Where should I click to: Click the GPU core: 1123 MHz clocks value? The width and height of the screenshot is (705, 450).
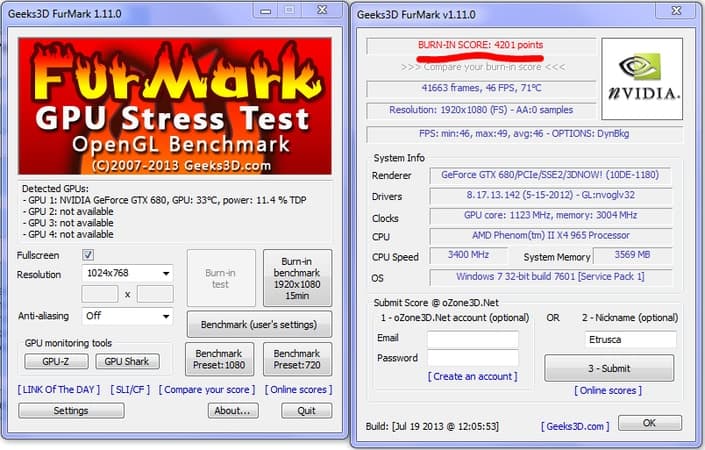(x=550, y=215)
